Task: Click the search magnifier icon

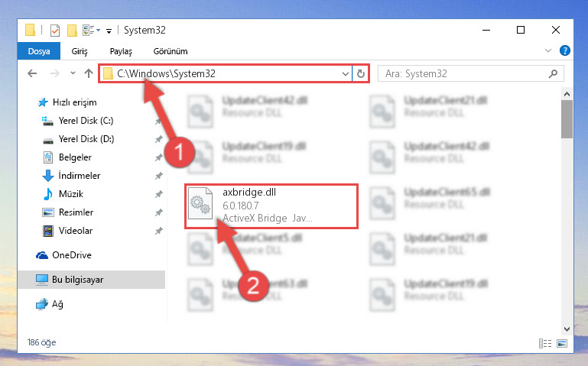Action: coord(553,74)
